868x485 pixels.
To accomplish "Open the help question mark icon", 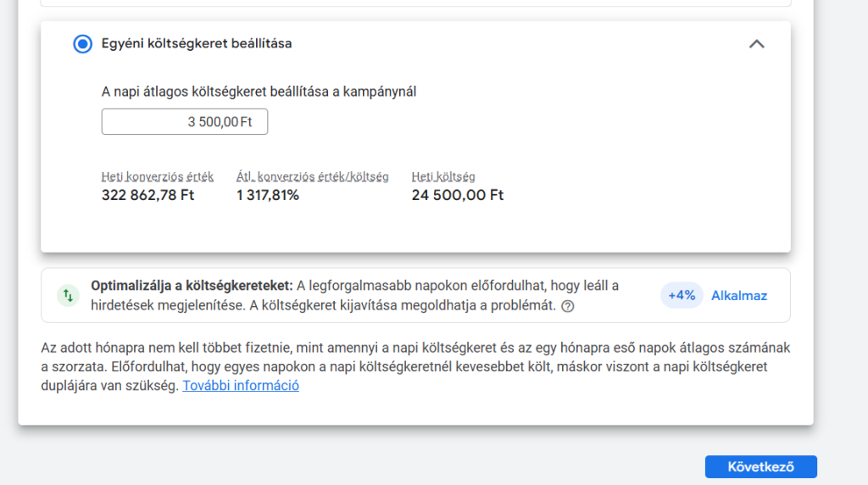I will [568, 306].
